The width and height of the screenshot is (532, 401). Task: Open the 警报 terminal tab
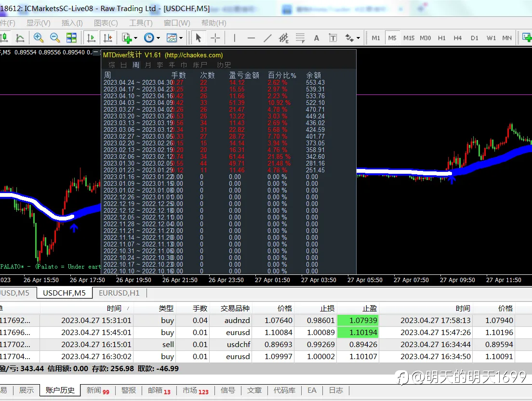click(129, 390)
